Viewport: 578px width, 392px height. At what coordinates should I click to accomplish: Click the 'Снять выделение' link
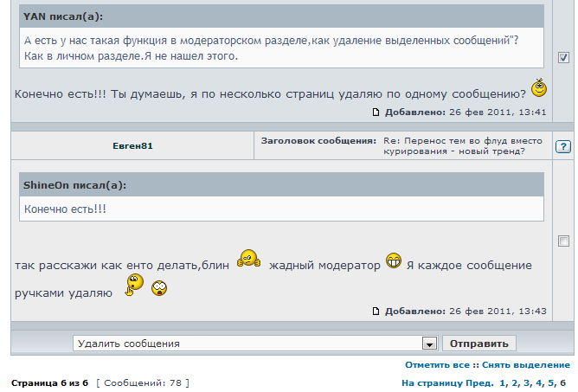pyautogui.click(x=526, y=365)
